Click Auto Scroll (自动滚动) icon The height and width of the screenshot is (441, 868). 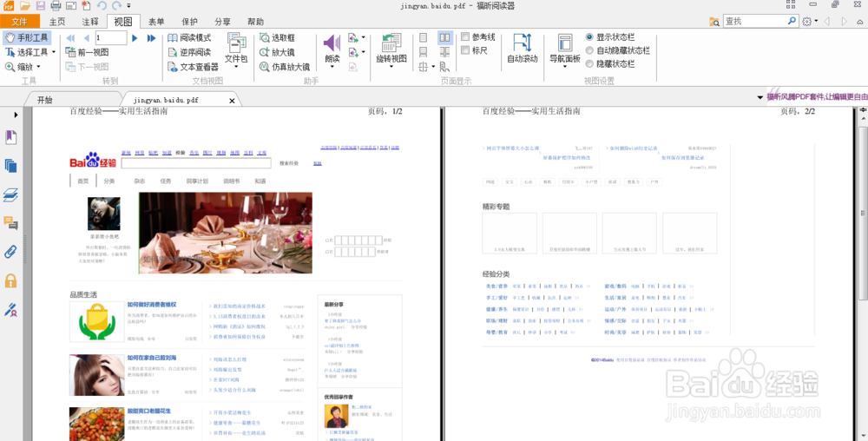(522, 43)
